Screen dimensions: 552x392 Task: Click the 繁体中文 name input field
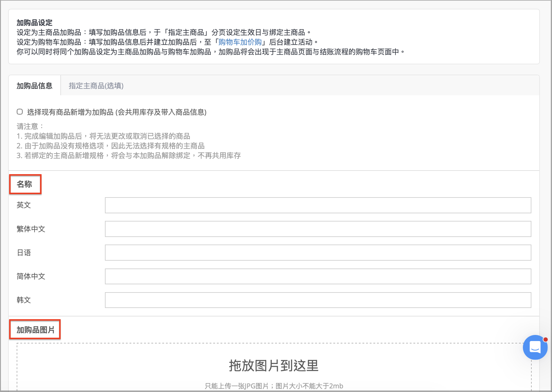tap(318, 229)
